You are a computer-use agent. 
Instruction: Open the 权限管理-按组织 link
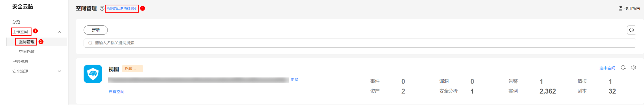pyautogui.click(x=122, y=8)
